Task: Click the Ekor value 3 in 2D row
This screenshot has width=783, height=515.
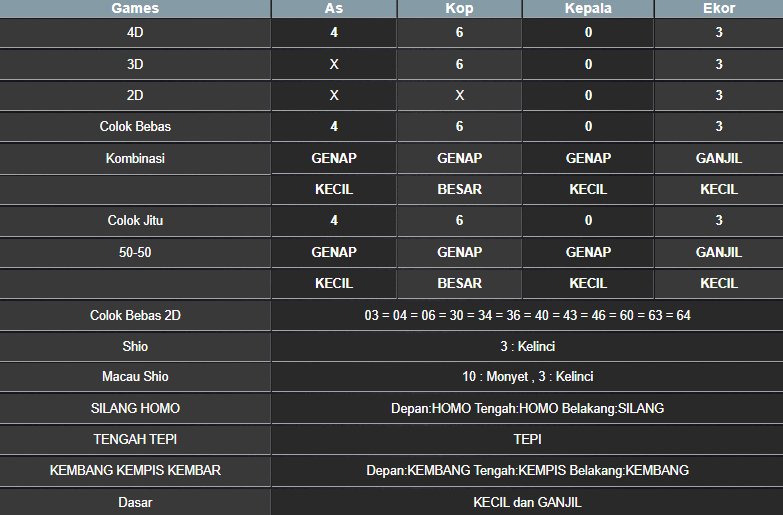Action: click(x=719, y=95)
